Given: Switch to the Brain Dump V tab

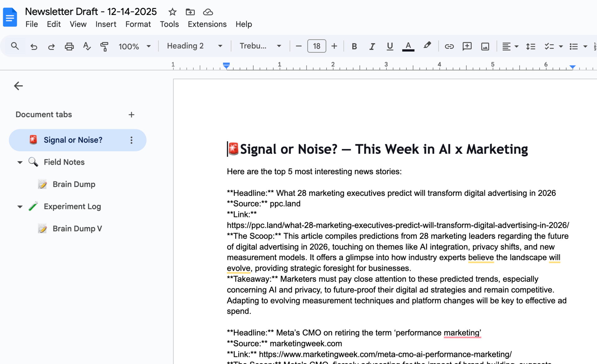Looking at the screenshot, I should (77, 229).
